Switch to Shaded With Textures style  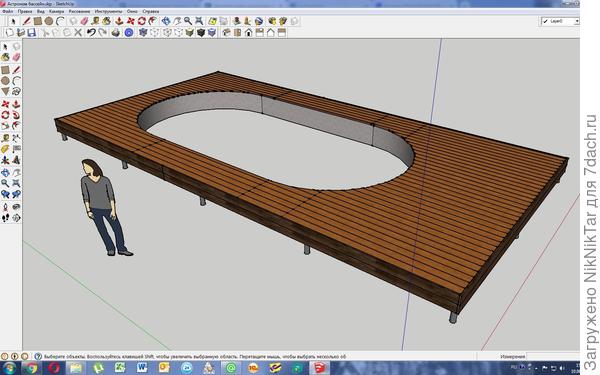[201, 33]
